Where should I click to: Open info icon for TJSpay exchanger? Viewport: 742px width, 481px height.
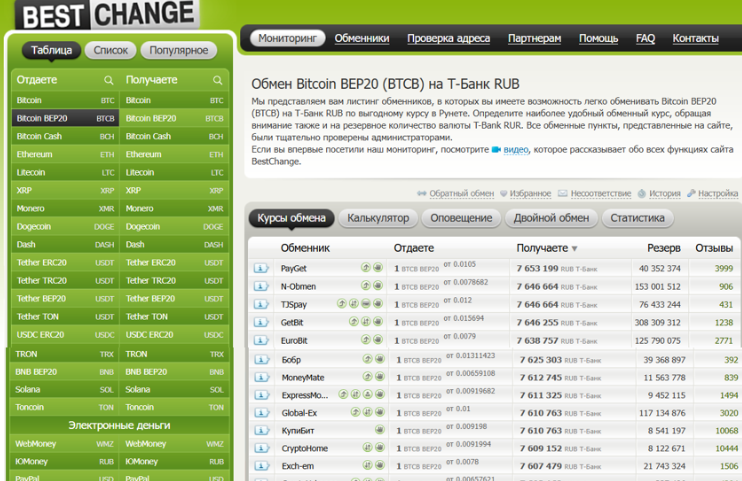[261, 304]
